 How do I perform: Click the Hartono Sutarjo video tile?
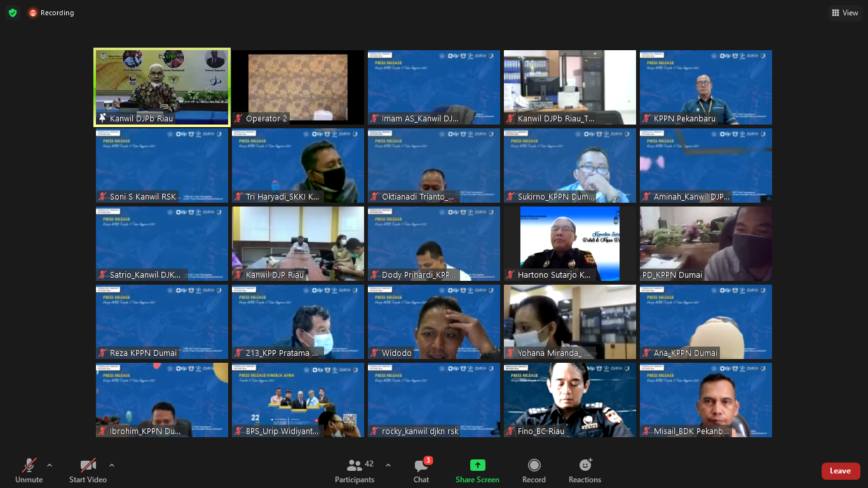click(569, 243)
